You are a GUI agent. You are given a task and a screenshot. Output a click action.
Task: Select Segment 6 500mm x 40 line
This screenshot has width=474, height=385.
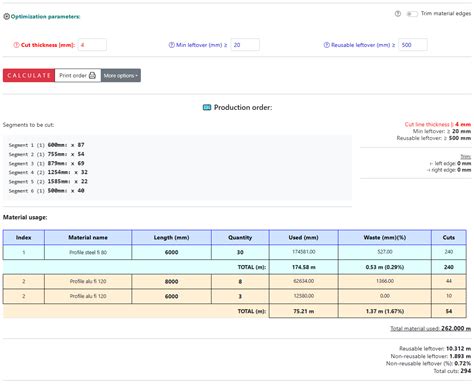point(46,191)
